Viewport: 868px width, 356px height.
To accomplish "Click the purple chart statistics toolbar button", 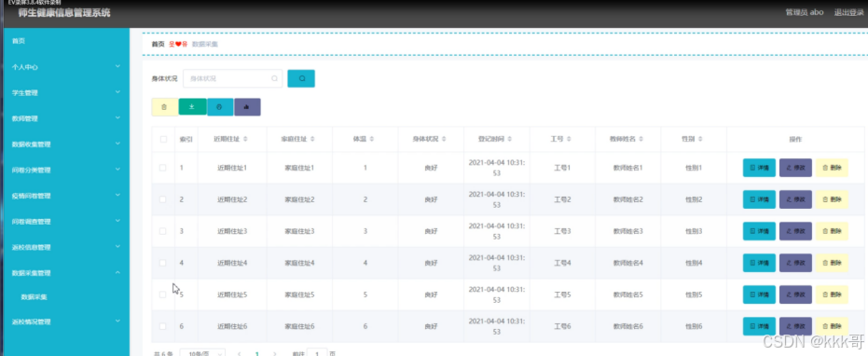I will 247,107.
